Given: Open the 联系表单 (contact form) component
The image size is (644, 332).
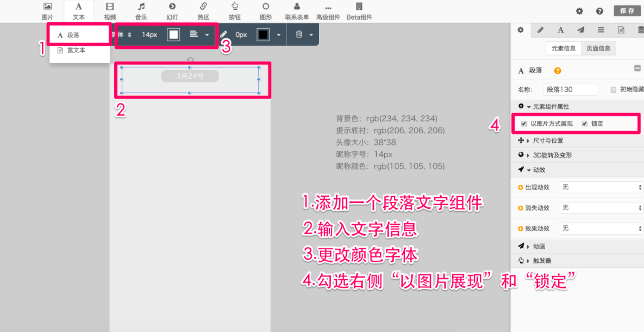Looking at the screenshot, I should coord(297,11).
